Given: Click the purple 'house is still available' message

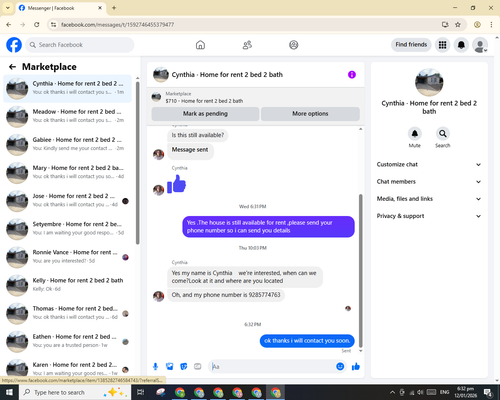Looking at the screenshot, I should [268, 227].
